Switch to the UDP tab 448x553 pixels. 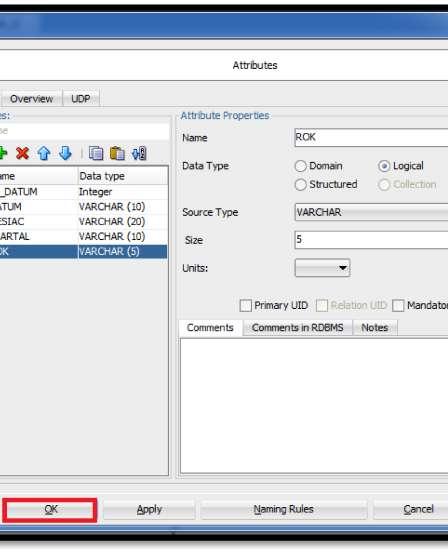click(81, 98)
